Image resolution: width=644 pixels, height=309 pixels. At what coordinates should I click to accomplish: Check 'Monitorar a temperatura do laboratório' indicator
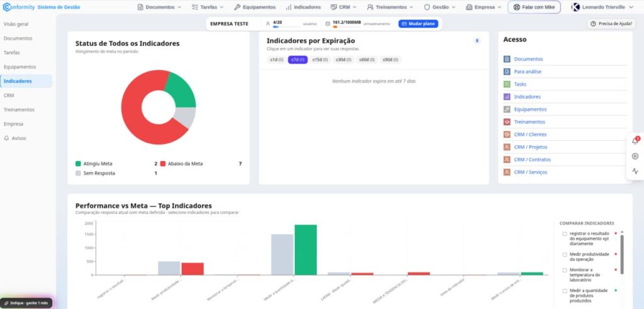coord(565,270)
